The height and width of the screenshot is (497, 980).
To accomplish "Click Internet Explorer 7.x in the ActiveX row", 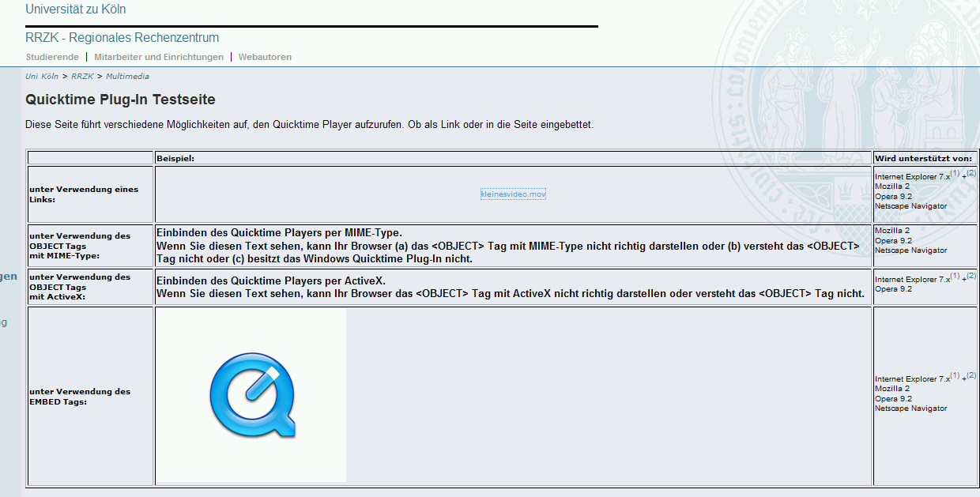I will (x=912, y=280).
